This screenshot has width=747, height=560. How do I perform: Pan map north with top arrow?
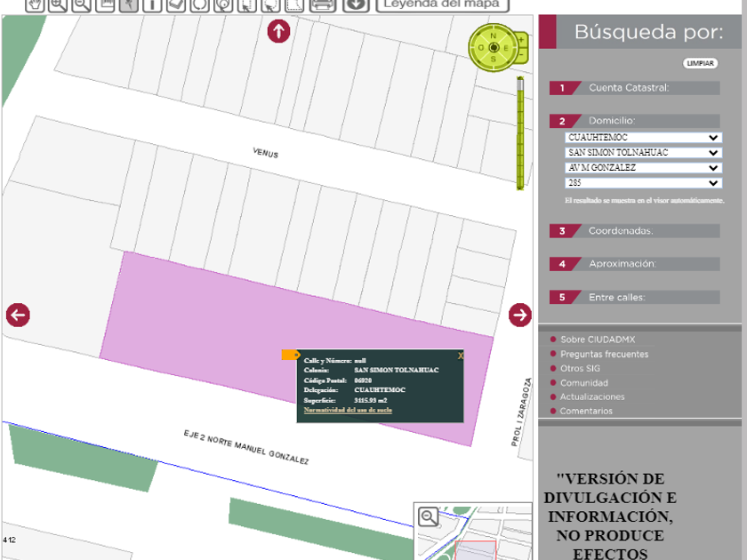[x=278, y=31]
